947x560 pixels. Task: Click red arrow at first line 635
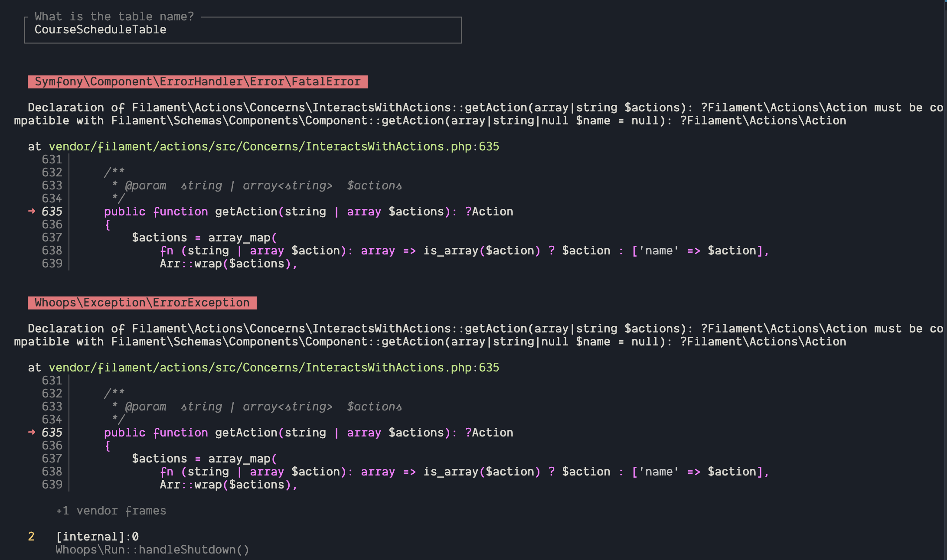pos(32,212)
